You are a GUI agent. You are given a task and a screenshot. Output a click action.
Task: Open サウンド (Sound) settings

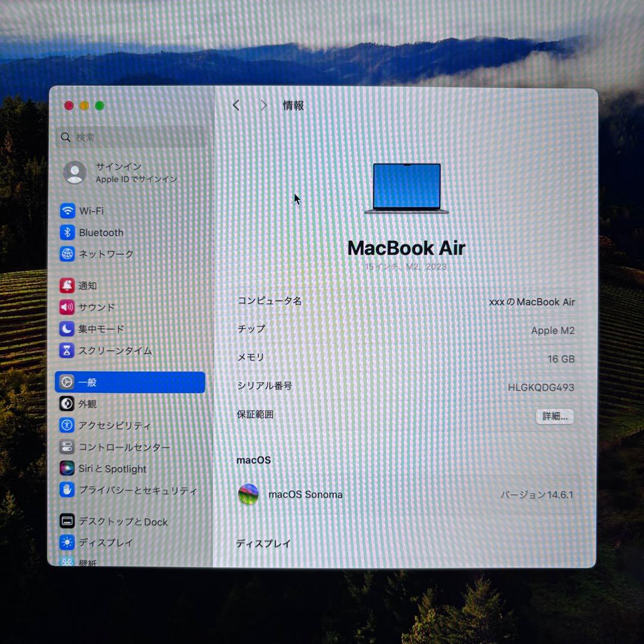pyautogui.click(x=67, y=308)
